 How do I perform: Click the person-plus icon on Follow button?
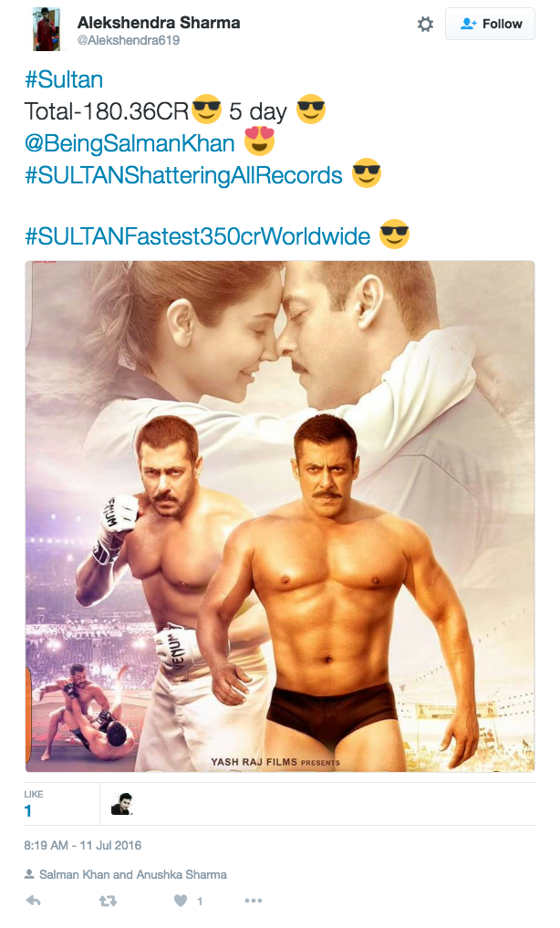tap(469, 24)
